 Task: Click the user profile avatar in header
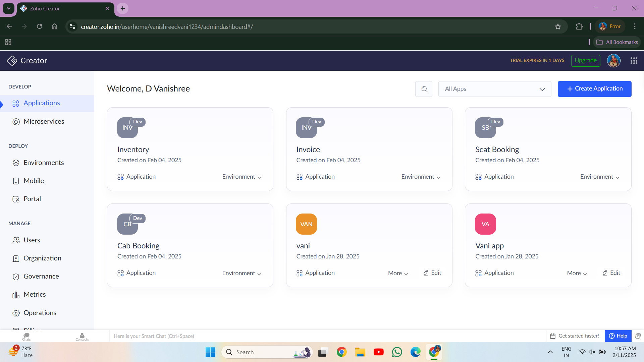click(x=613, y=61)
